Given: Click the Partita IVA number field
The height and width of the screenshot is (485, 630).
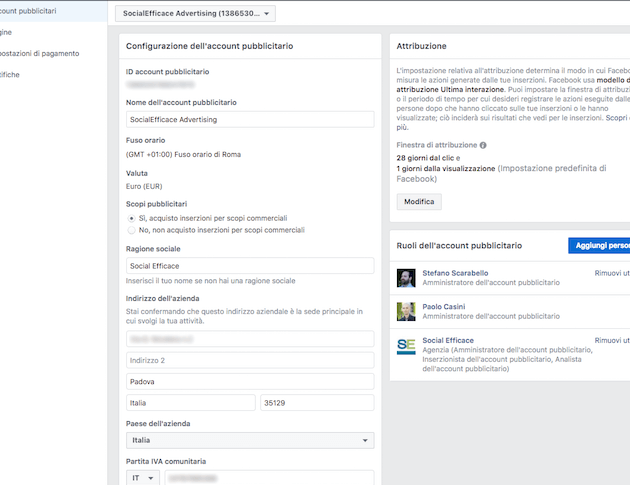Looking at the screenshot, I should [x=269, y=478].
